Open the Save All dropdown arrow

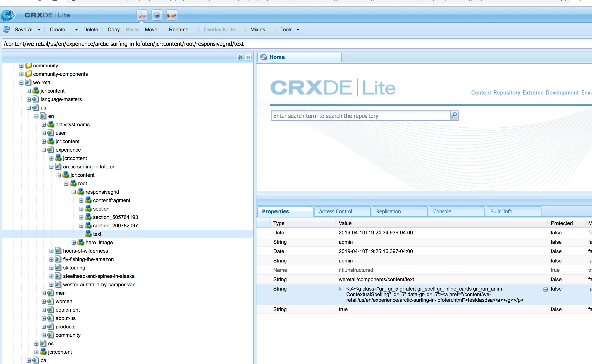(x=39, y=30)
